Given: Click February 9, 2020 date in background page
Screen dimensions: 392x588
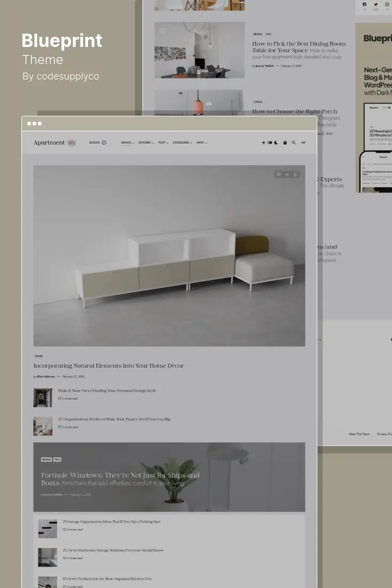Looking at the screenshot, I should (291, 66).
